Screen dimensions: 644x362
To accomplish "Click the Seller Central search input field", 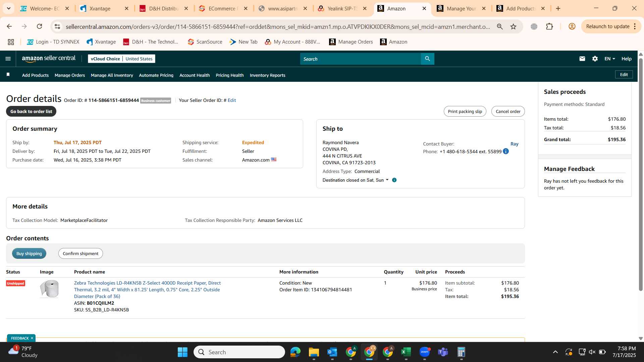I will [x=360, y=59].
